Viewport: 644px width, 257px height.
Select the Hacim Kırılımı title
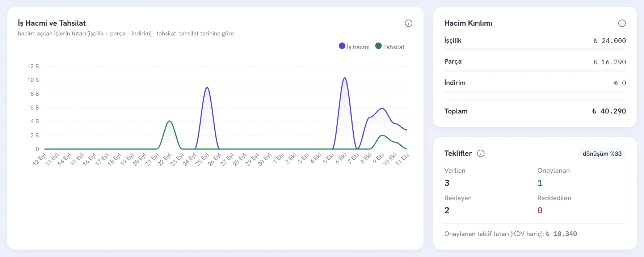468,23
